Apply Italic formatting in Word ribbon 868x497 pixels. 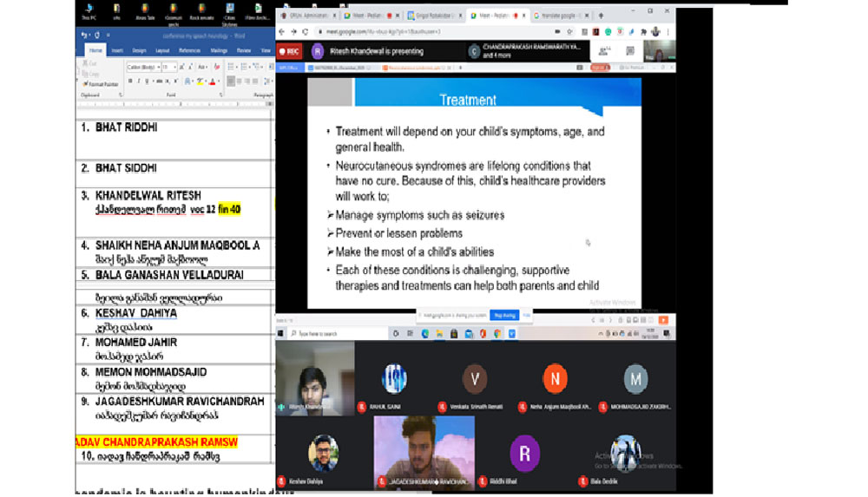pyautogui.click(x=139, y=81)
